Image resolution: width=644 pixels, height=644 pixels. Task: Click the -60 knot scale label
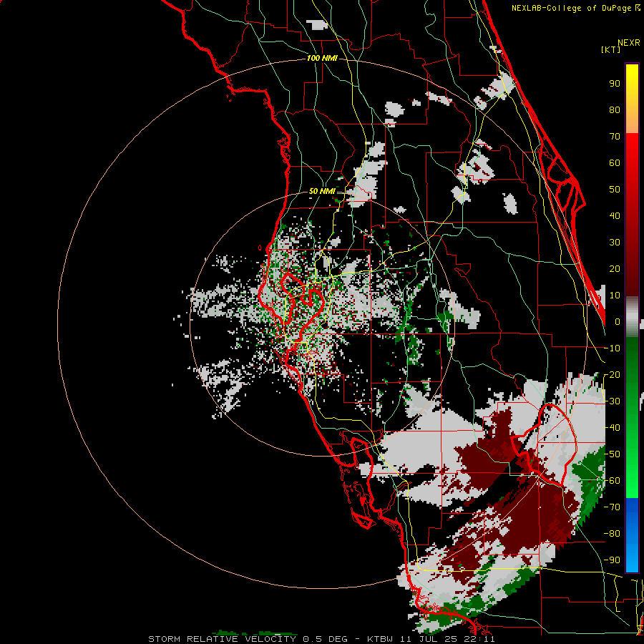(x=612, y=481)
